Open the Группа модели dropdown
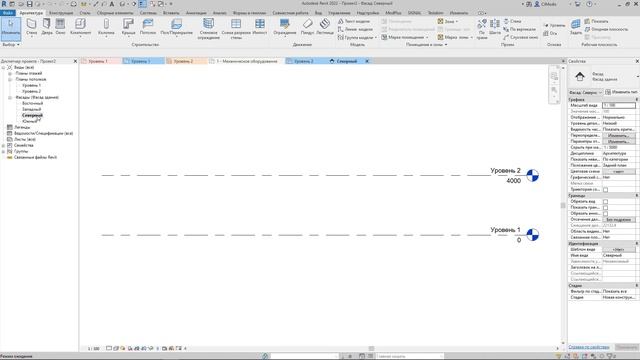 [357, 38]
